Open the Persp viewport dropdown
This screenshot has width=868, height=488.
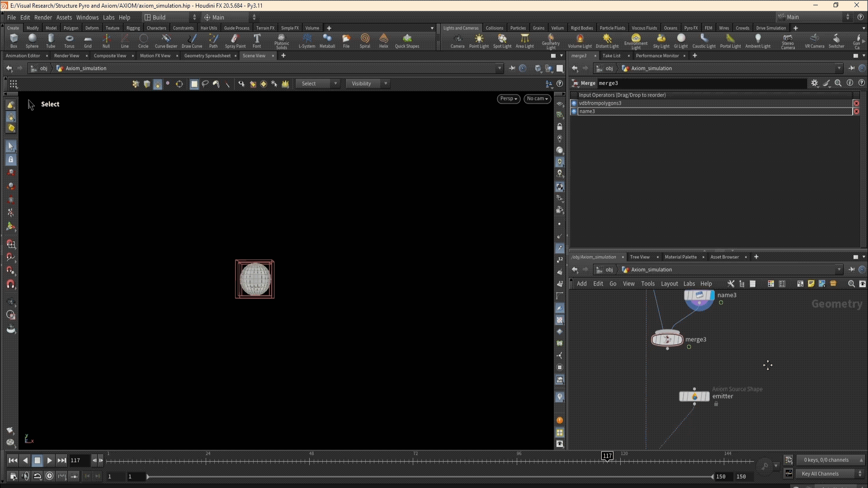508,99
